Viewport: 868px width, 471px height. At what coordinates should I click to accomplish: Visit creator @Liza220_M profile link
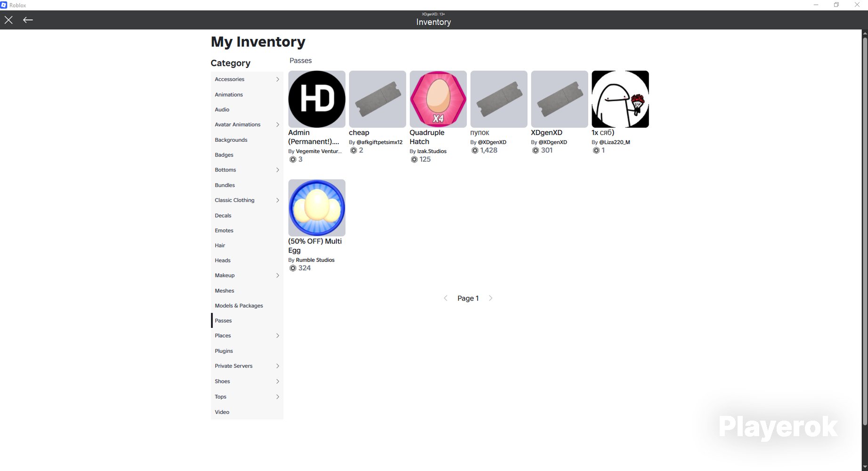tap(615, 142)
